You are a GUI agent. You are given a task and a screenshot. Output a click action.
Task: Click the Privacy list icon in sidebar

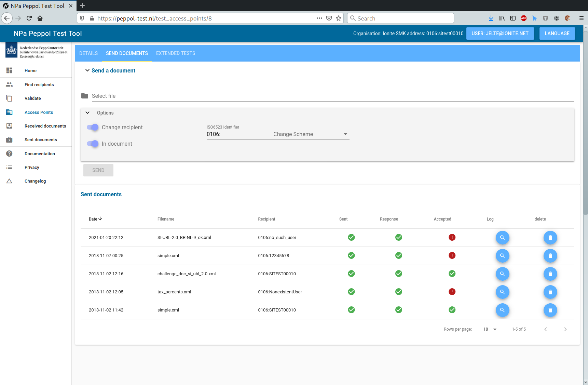pyautogui.click(x=9, y=167)
